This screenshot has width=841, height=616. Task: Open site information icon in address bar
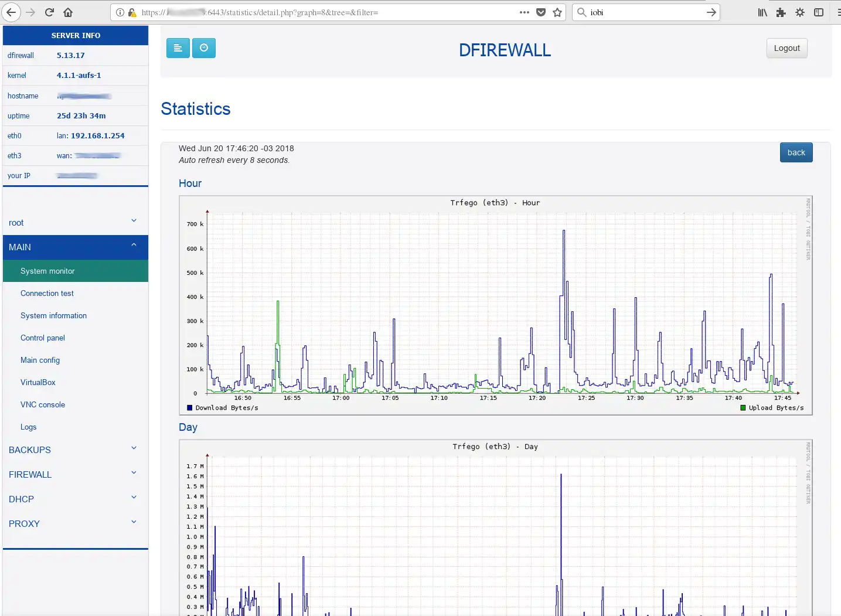tap(120, 12)
